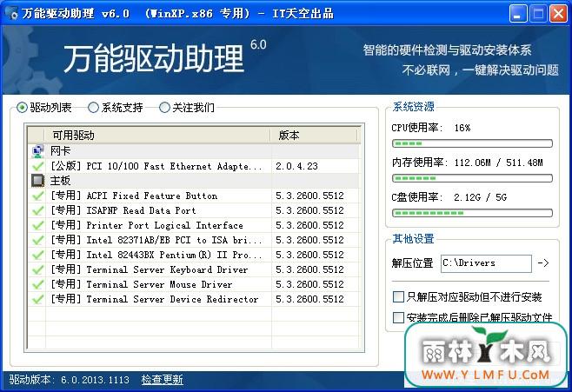Click the 内存使用率 progress bar

(x=472, y=178)
